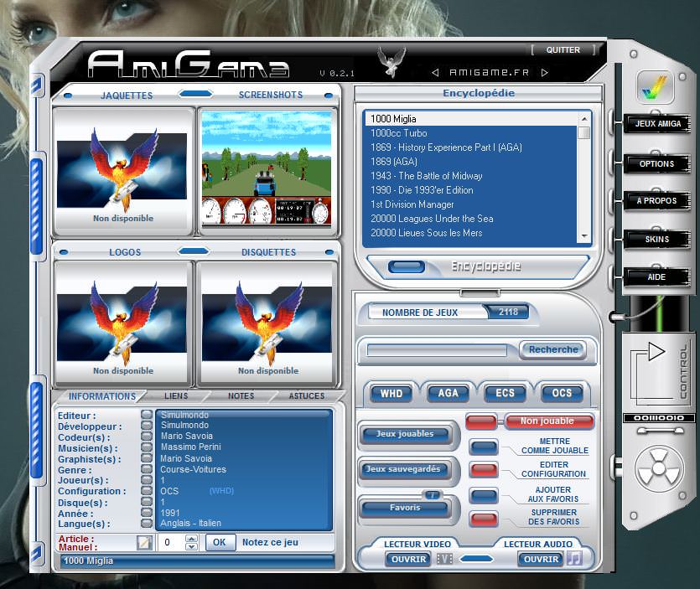Click the game list scroll down arrow
The width and height of the screenshot is (700, 589).
[584, 236]
